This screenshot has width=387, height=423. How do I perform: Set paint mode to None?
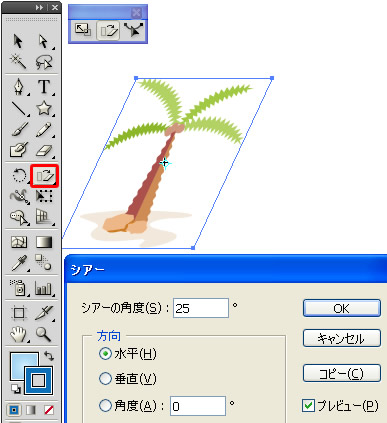point(49,410)
